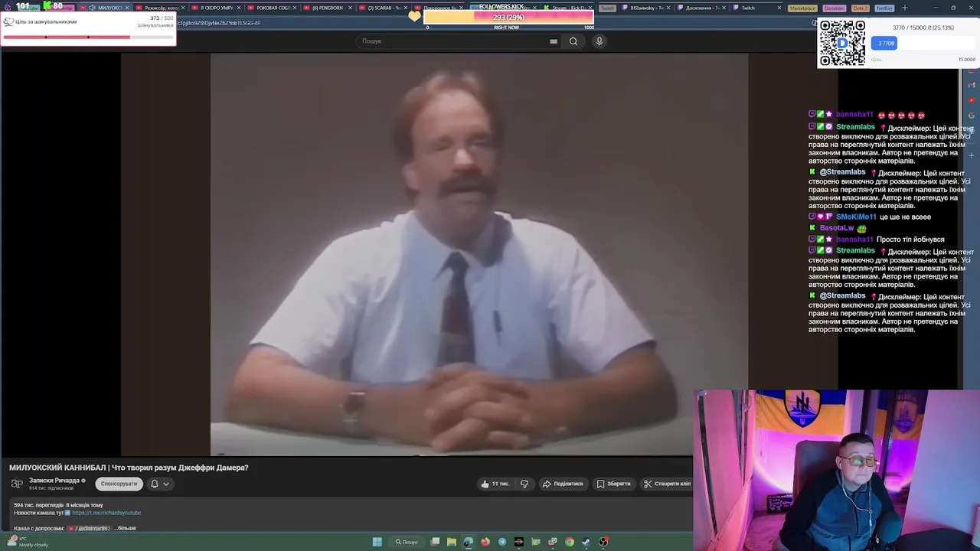This screenshot has height=551, width=980.
Task: Click the Ціль за шанувальниками goal progress bar
Action: 87,37
